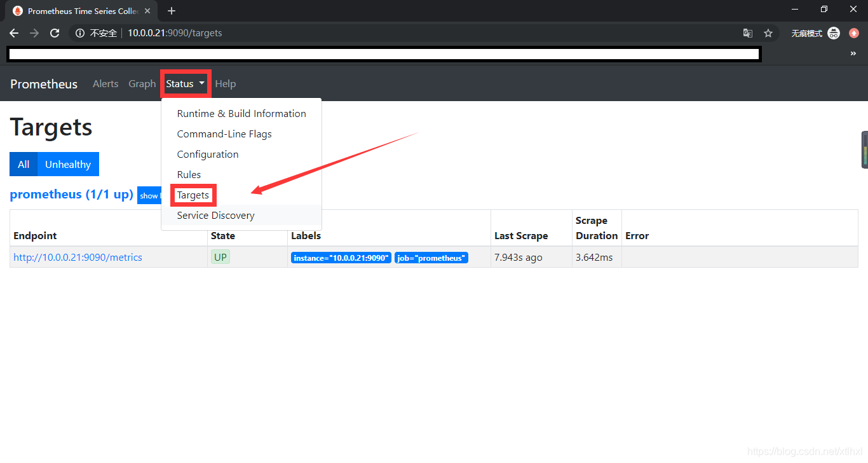Open the http://10.0.0.21:9090/metrics endpoint link

(78, 258)
